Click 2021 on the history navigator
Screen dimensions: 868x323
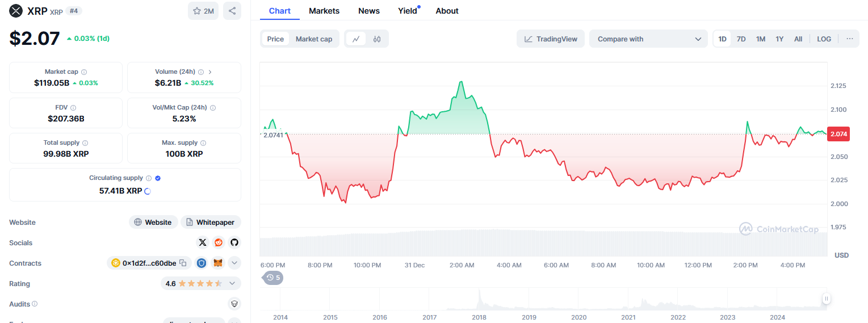(628, 317)
